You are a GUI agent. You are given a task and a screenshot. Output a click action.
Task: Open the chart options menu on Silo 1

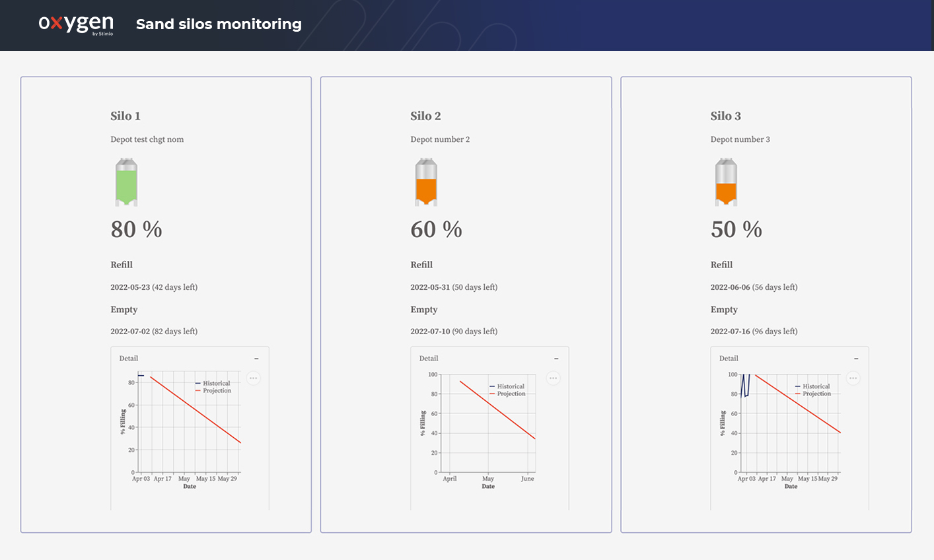253,378
